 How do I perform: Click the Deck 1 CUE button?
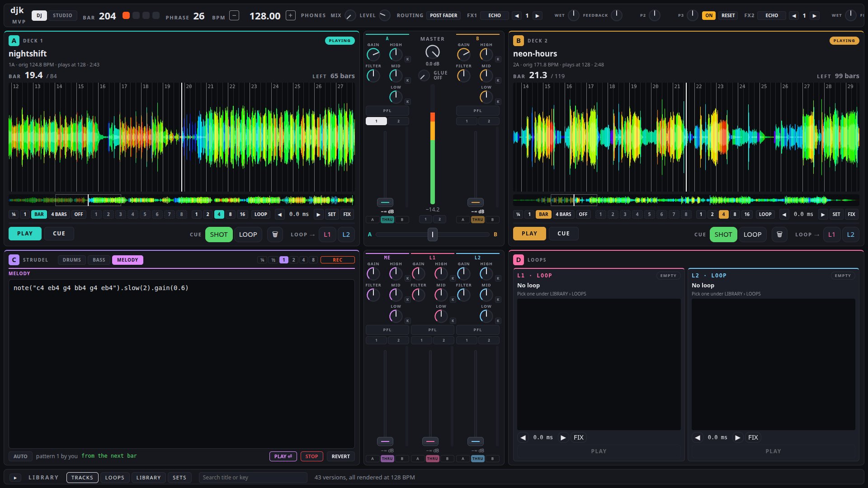pyautogui.click(x=59, y=234)
